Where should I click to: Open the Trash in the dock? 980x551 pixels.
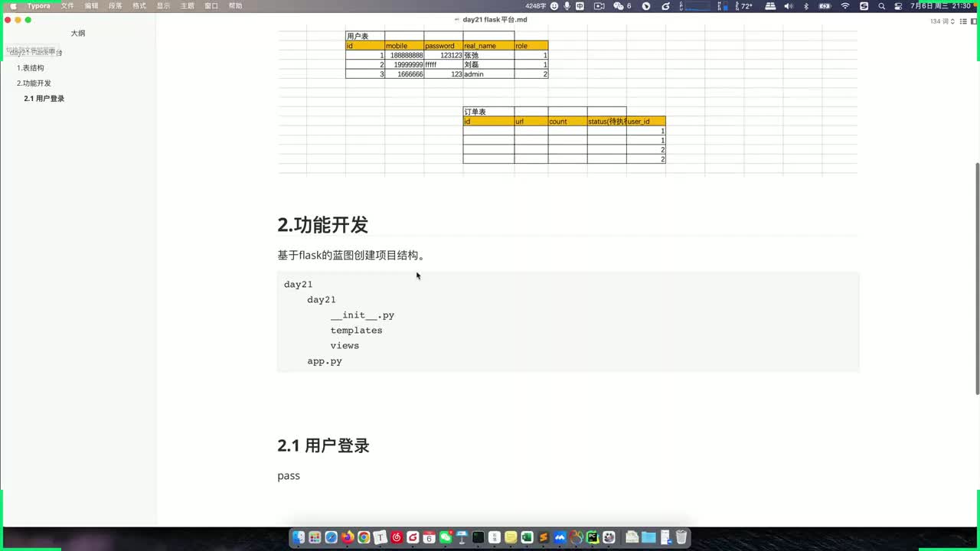pyautogui.click(x=681, y=537)
